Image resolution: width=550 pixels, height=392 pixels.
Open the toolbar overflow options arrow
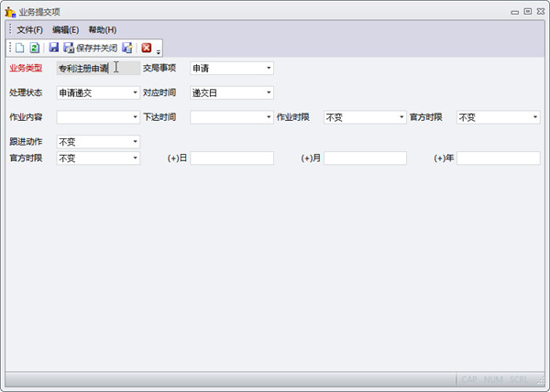pos(159,52)
